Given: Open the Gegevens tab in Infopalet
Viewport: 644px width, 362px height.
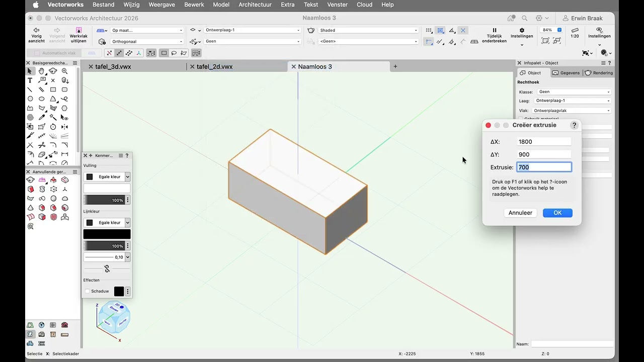Looking at the screenshot, I should pyautogui.click(x=567, y=73).
